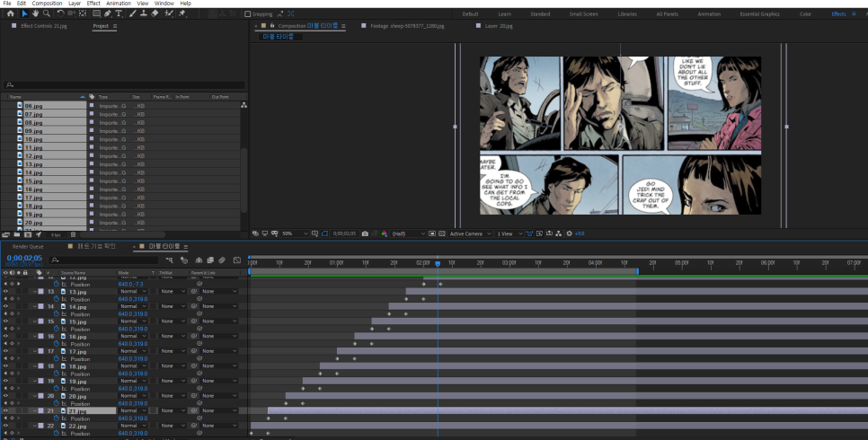Select the Selection arrow tool
This screenshot has height=440, width=868.
24,13
